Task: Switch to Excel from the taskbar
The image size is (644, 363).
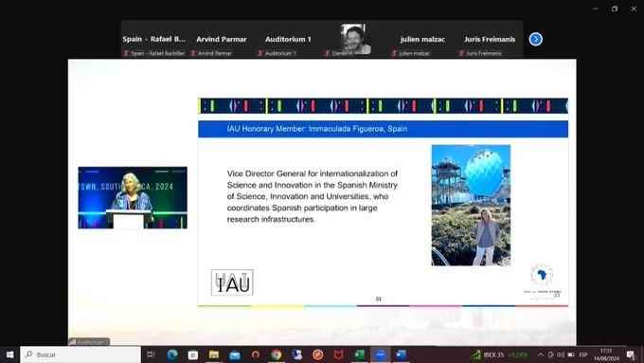Action: pos(359,354)
